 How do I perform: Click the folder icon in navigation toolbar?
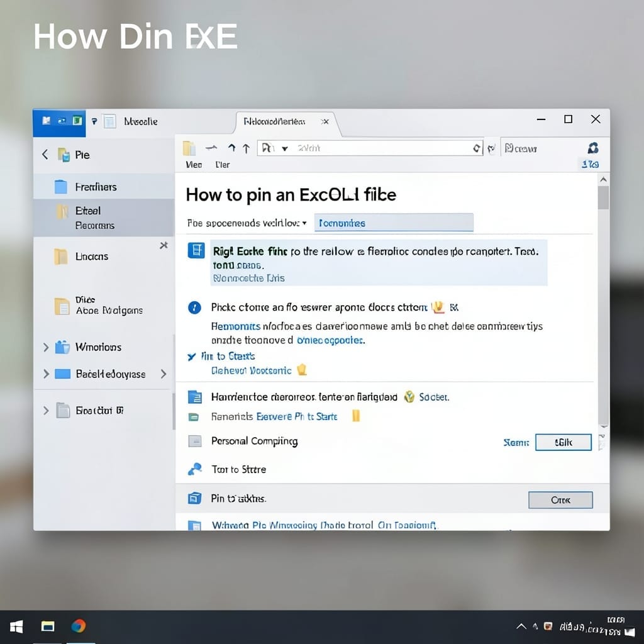pyautogui.click(x=189, y=148)
